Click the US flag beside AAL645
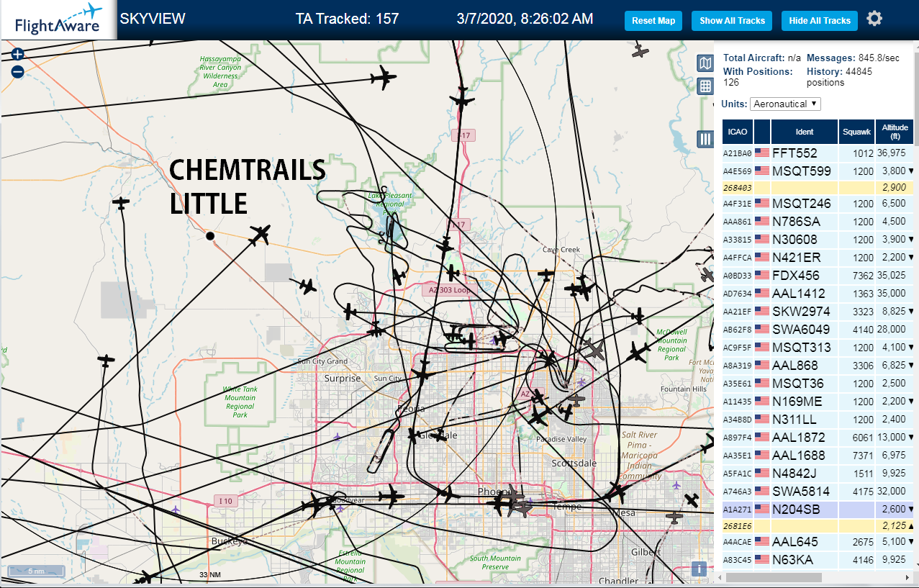The image size is (919, 588). click(762, 541)
